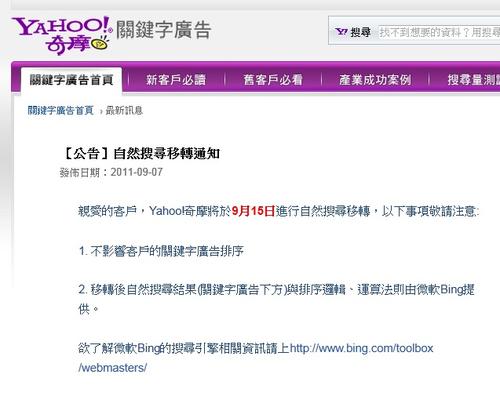The image size is (500, 407).
Task: Open the 新客戶必讀 tab
Action: [176, 80]
